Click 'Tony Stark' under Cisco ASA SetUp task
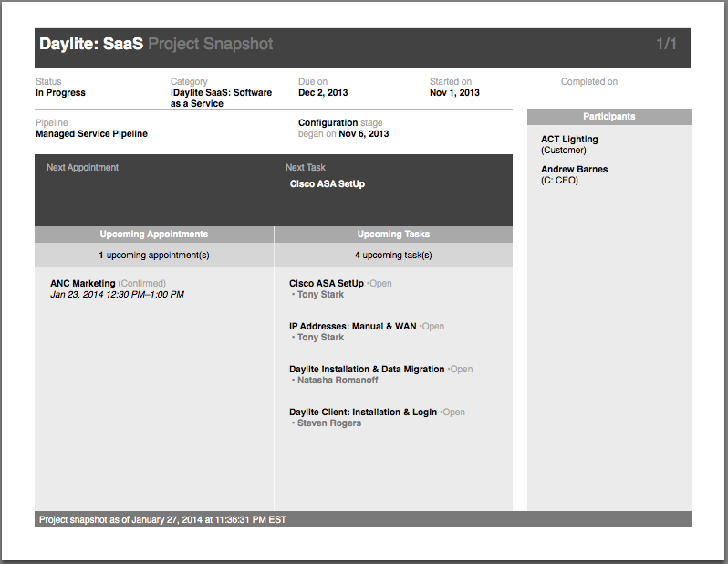The height and width of the screenshot is (564, 728). 320,295
